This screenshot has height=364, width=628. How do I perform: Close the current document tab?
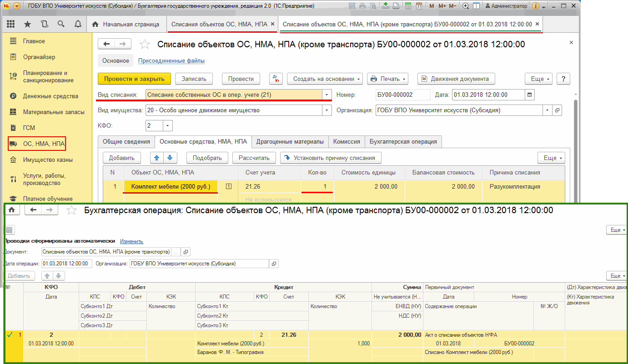(x=538, y=24)
